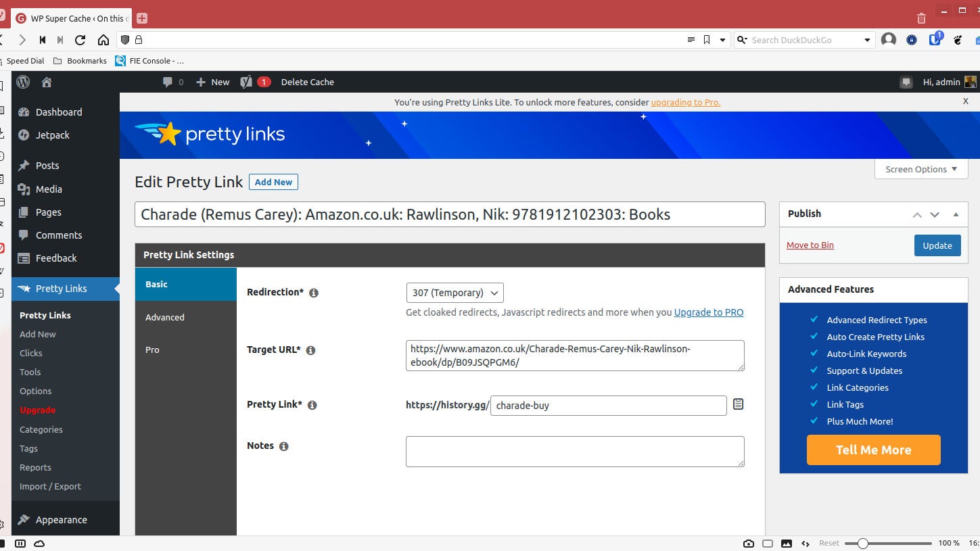This screenshot has height=551, width=980.
Task: Open a new tab with plus icon
Action: point(142,18)
